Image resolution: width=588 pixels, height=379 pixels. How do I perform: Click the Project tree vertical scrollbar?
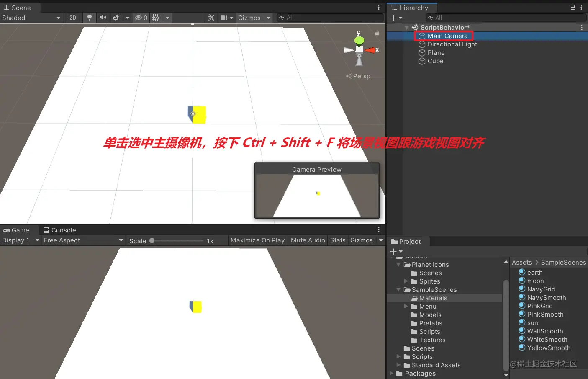click(x=506, y=325)
